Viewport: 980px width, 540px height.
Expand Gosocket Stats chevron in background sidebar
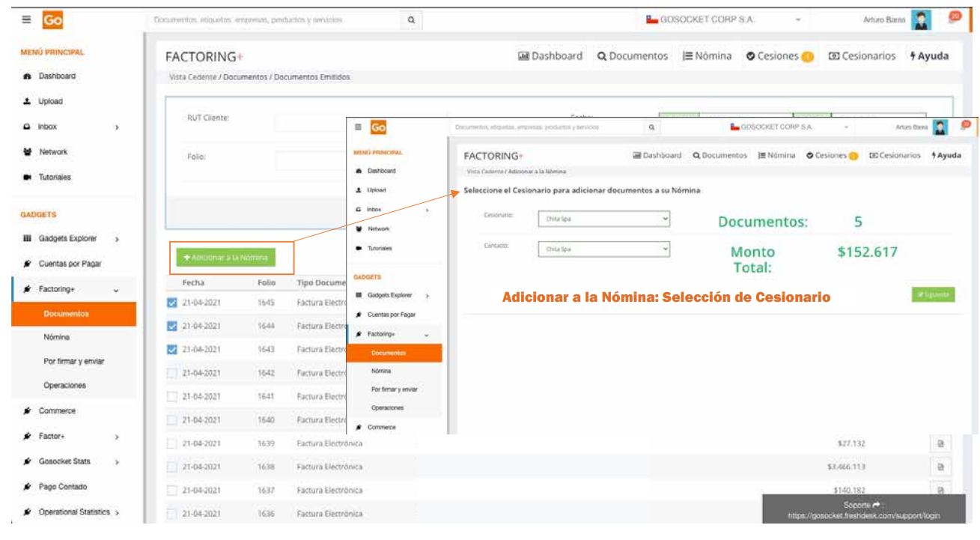(117, 462)
